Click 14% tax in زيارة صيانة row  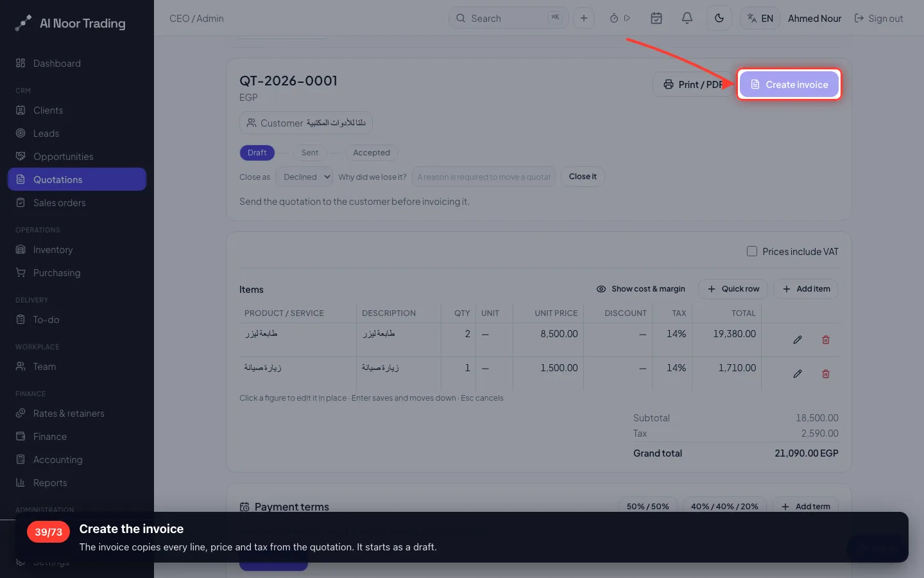[676, 368]
